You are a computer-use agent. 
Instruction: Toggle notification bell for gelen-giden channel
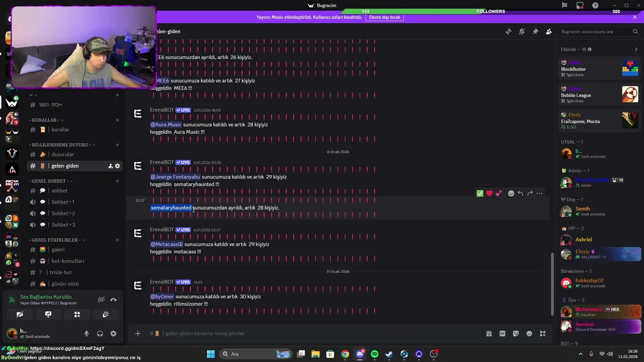tap(522, 31)
